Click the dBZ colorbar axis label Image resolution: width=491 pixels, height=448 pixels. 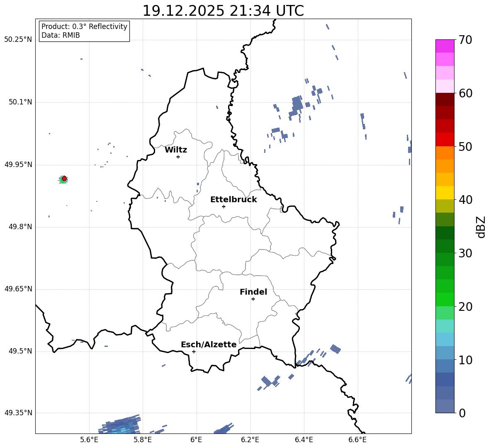click(x=481, y=227)
